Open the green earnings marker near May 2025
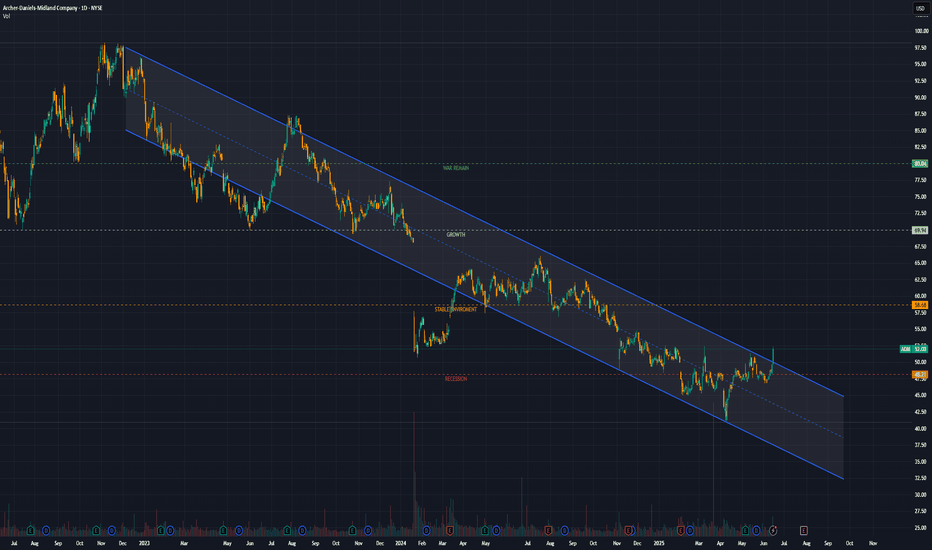Viewport: 932px width, 550px height. [x=745, y=530]
